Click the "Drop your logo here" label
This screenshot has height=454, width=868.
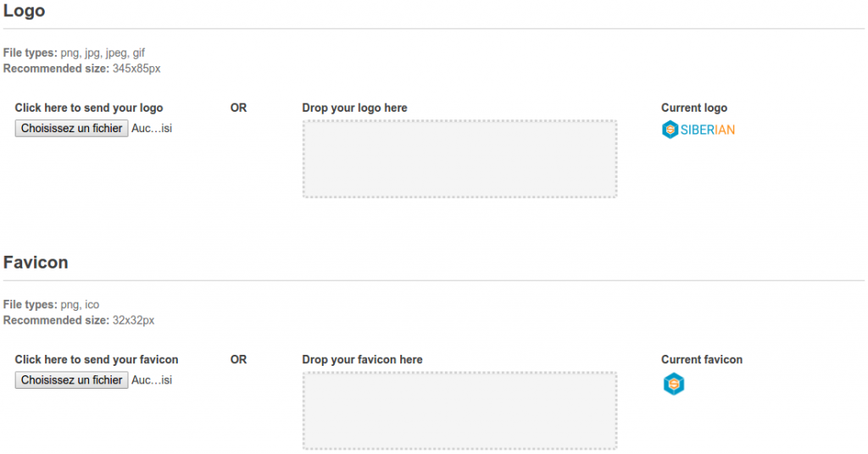click(x=354, y=108)
